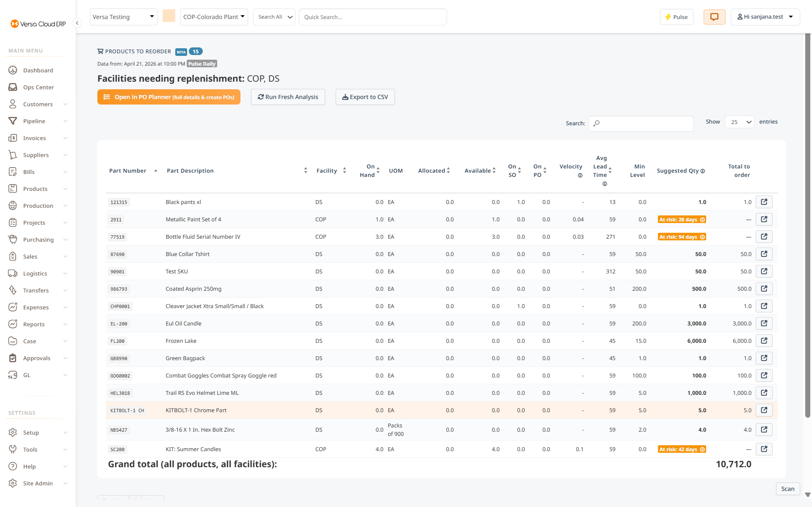Expand the Purchasing submenu chevron
This screenshot has width=812, height=507.
[x=65, y=240]
